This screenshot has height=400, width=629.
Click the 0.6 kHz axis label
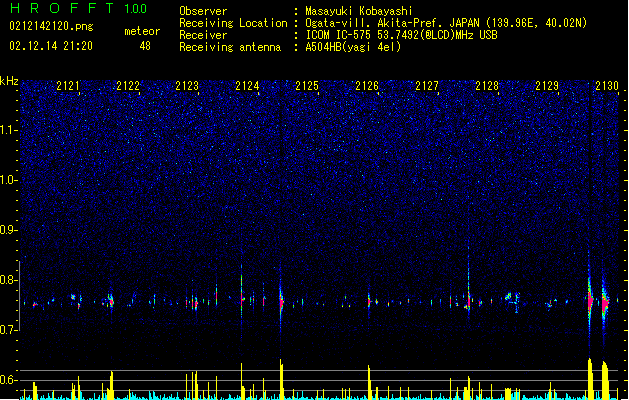(8, 380)
